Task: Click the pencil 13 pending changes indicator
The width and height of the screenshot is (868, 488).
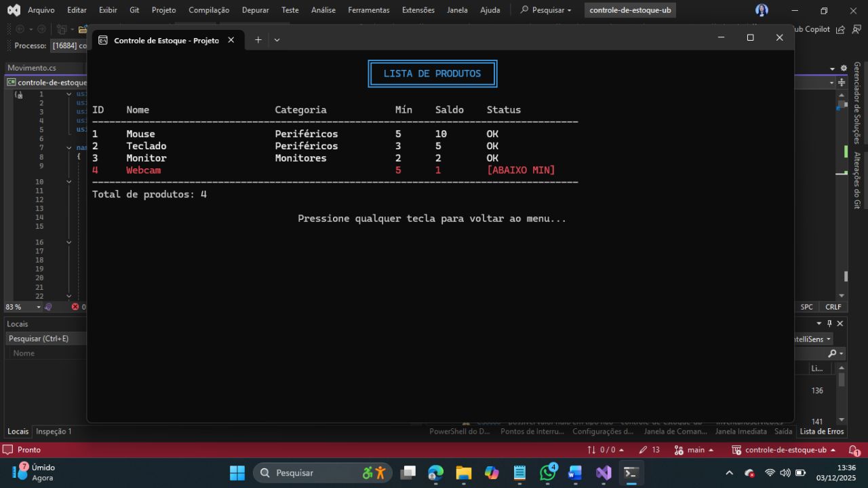Action: pyautogui.click(x=650, y=450)
